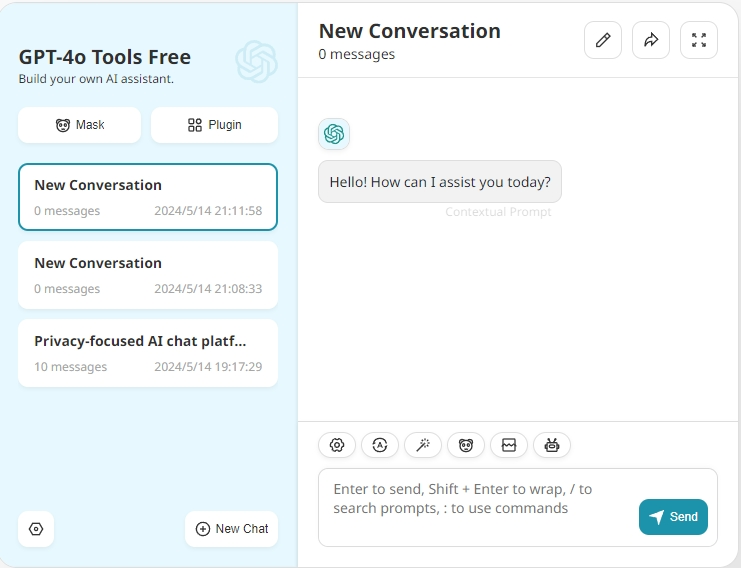This screenshot has width=741, height=568.
Task: Edit conversation title with pencil icon
Action: click(x=603, y=40)
